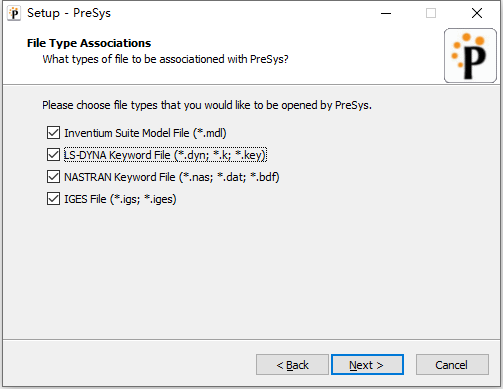Screen dimensions: 503x389
Task: Cancel the PreSys setup
Action: click(x=452, y=365)
